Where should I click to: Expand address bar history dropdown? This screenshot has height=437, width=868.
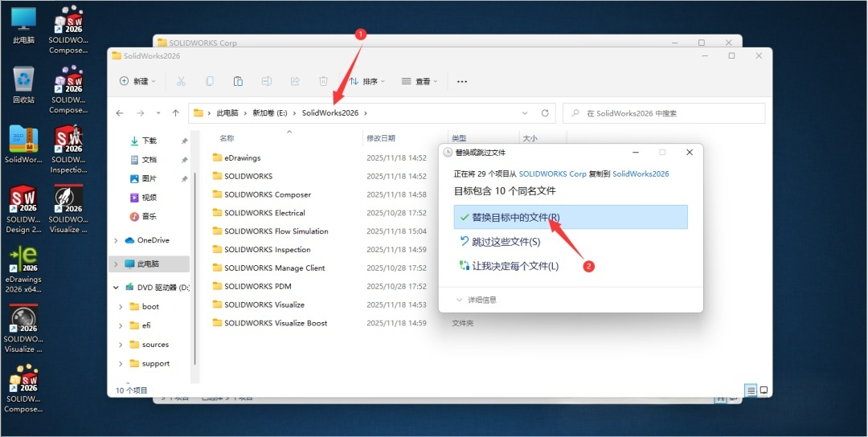click(x=525, y=112)
